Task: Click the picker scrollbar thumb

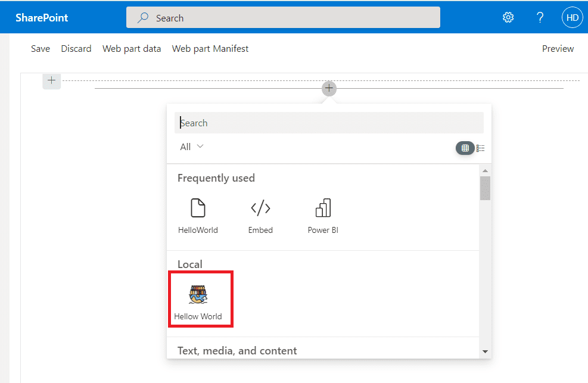Action: coord(486,188)
